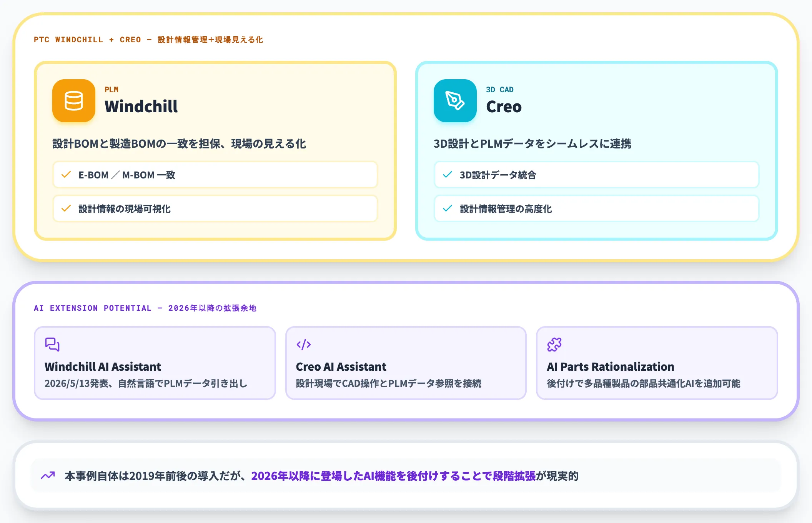Click the AI EXTENSION POTENTIAL section header
Image resolution: width=812 pixels, height=523 pixels.
point(145,308)
